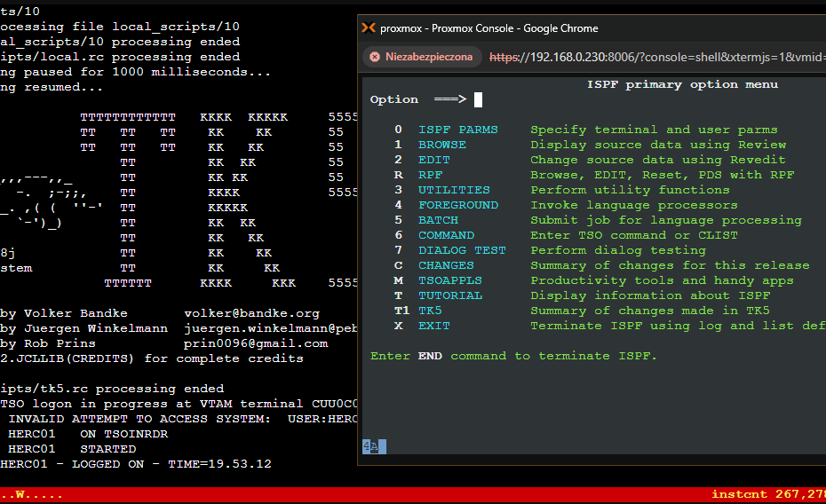Select ISPF PARMS menu option

(457, 130)
